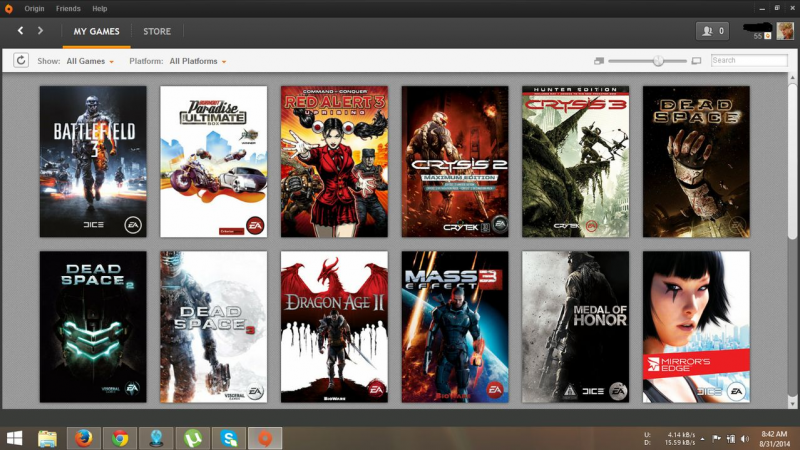800x450 pixels.
Task: Open File Explorer from the taskbar
Action: point(47,438)
